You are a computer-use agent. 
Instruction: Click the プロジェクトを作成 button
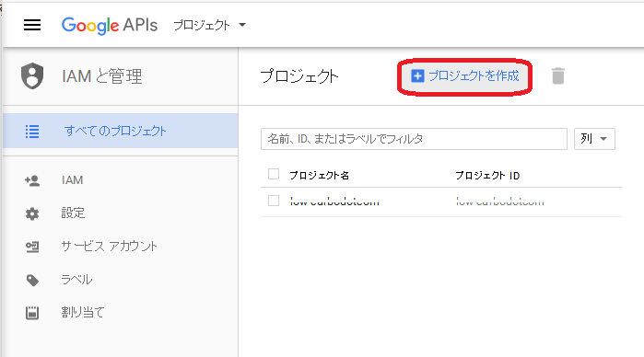465,76
